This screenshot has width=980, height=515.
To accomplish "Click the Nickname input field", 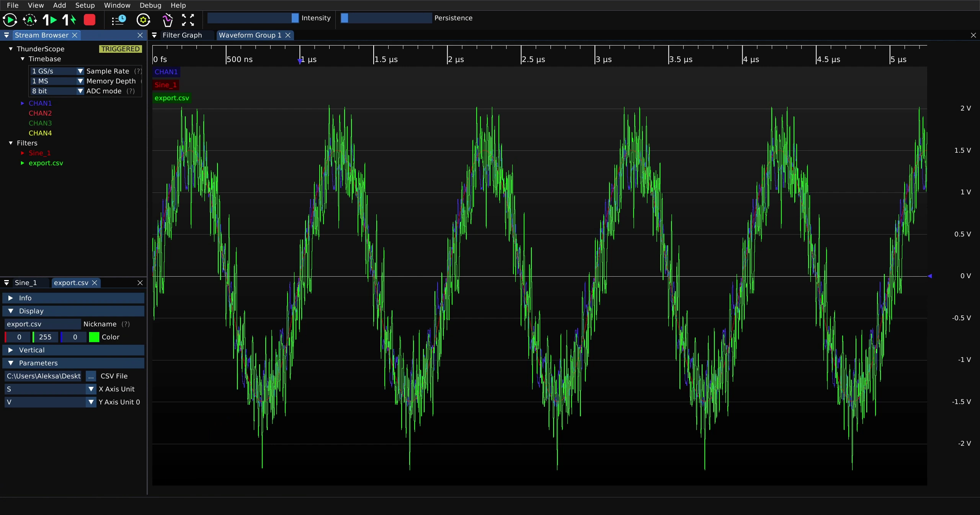I will coord(43,324).
